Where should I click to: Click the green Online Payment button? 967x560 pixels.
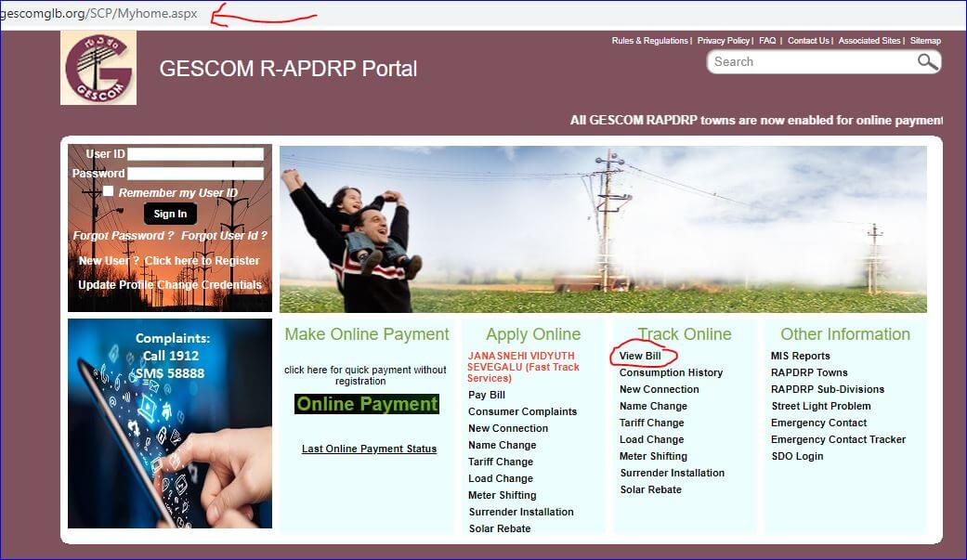coord(367,404)
